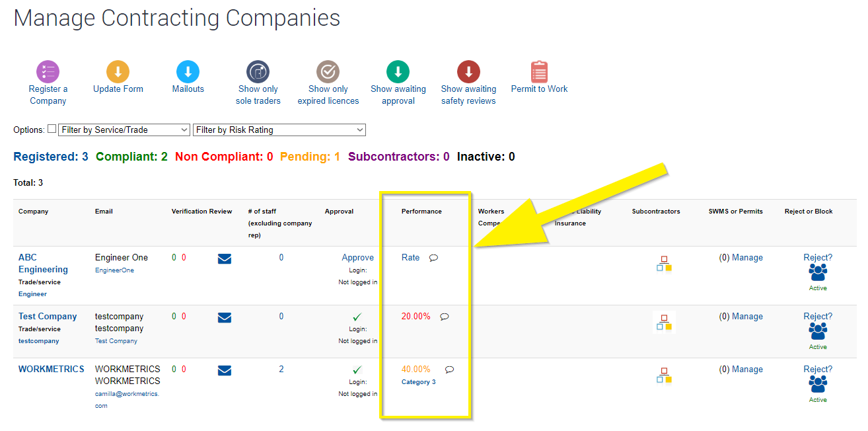Toggle the Options checkbox
This screenshot has width=868, height=431.
52,129
